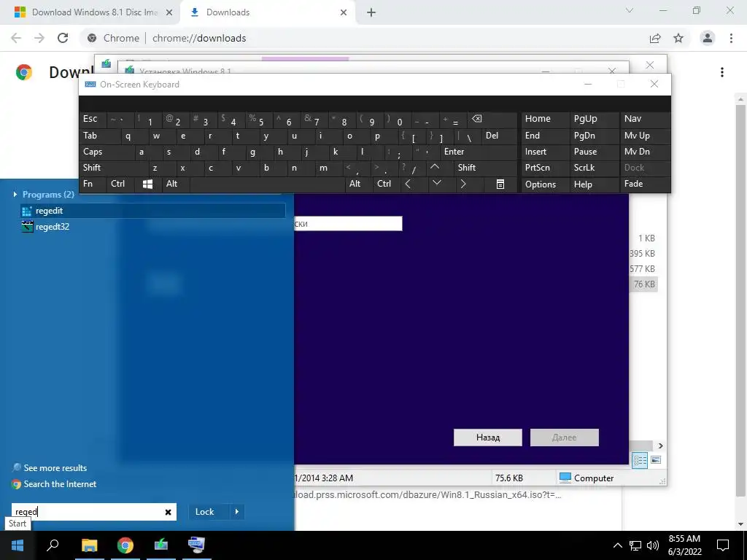
Task: Toggle Caps on the On-Screen Keyboard
Action: [x=106, y=152]
